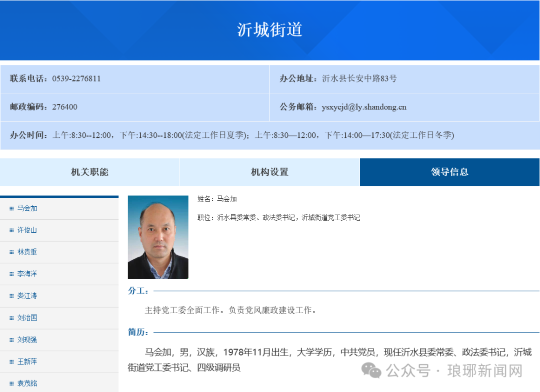Click the grid icon beside 王新萍
Image resolution: width=540 pixels, height=392 pixels.
pos(11,362)
